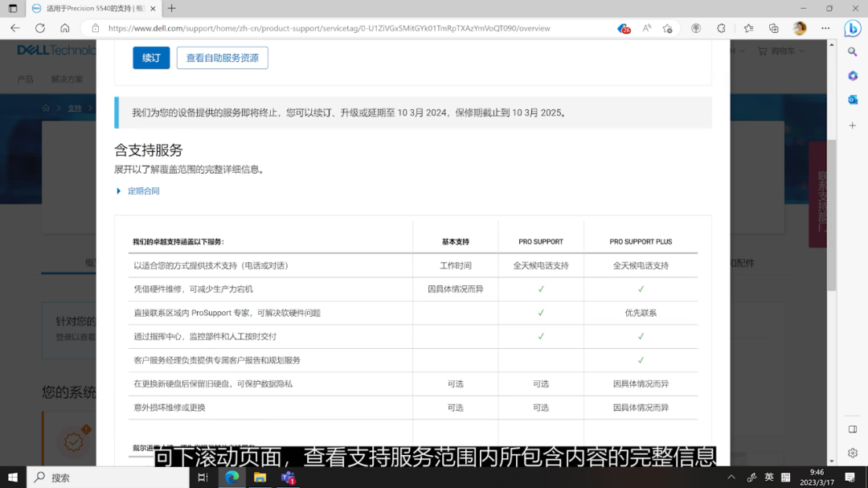The image size is (868, 488).
Task: Open the browser more options menu
Action: point(825,28)
